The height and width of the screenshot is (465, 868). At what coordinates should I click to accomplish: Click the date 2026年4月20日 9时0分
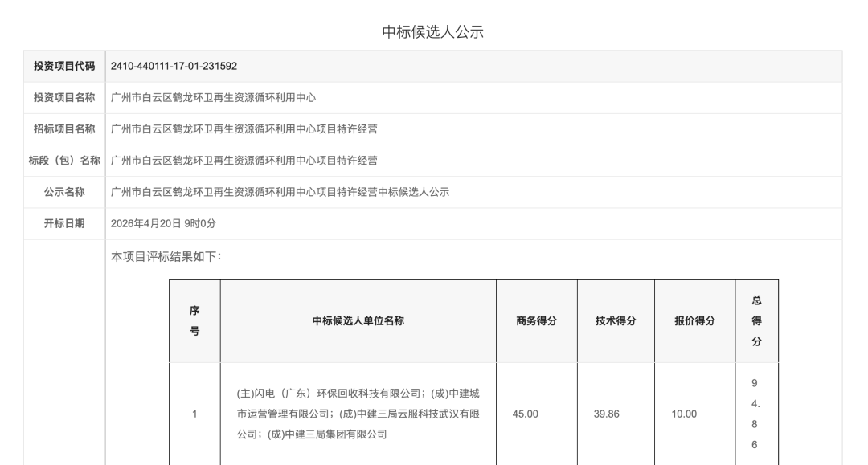tap(163, 223)
